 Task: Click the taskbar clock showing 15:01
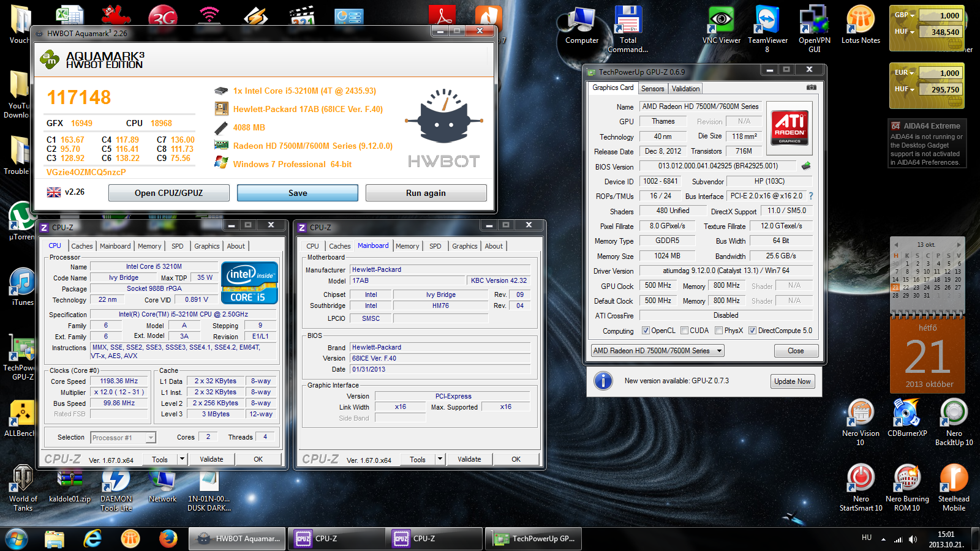click(x=946, y=539)
